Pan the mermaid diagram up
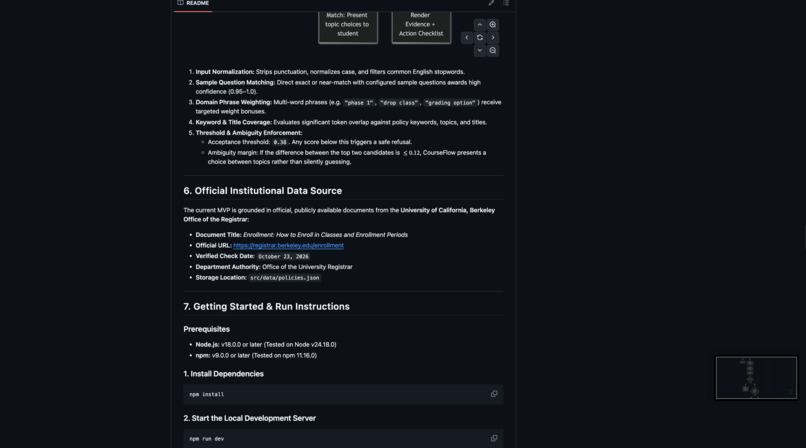This screenshot has height=448, width=806. [480, 25]
